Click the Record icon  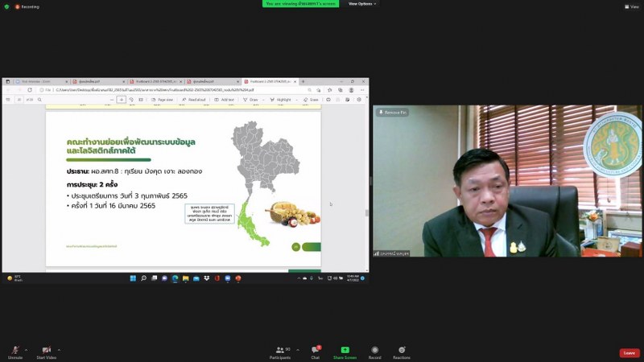(374, 350)
